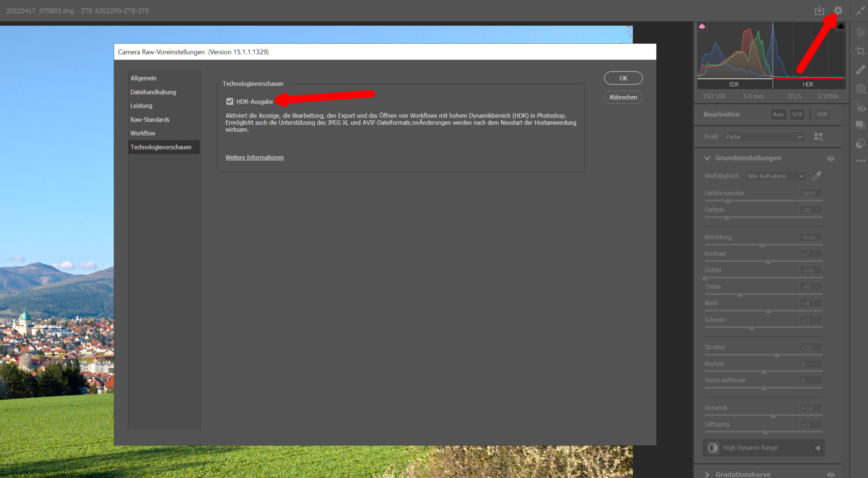The height and width of the screenshot is (478, 868).
Task: Confirm preferences with OK button
Action: click(623, 78)
